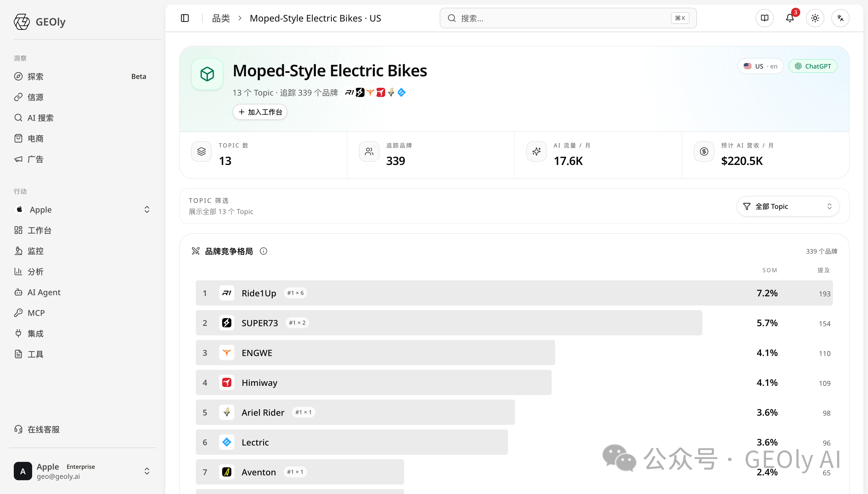Click the ⌘K shortcut badge
Viewport: 868px width, 494px height.
(680, 18)
